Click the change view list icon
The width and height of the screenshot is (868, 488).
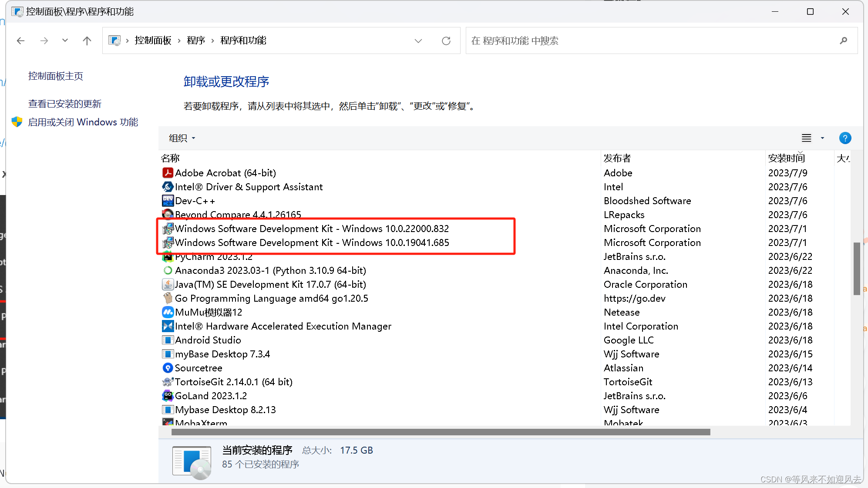(x=807, y=138)
